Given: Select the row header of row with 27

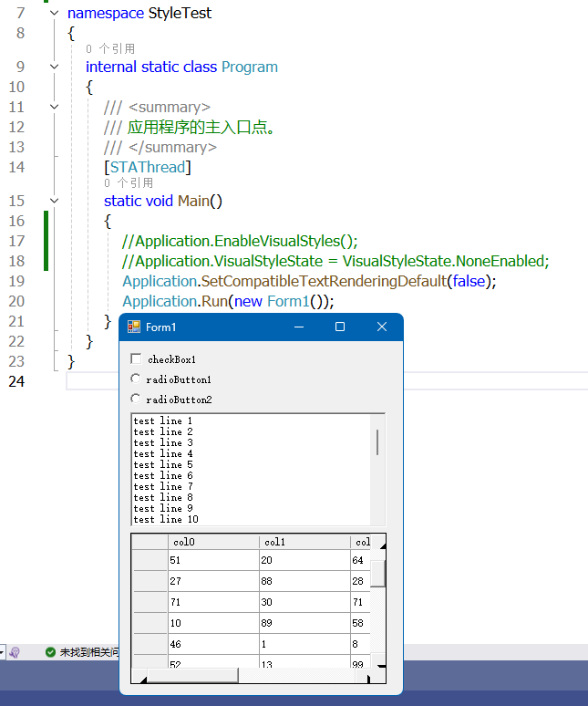Looking at the screenshot, I should (150, 581).
